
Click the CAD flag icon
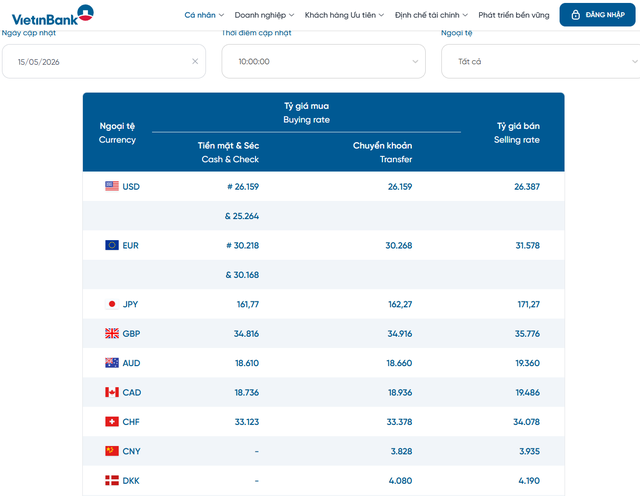click(x=112, y=392)
